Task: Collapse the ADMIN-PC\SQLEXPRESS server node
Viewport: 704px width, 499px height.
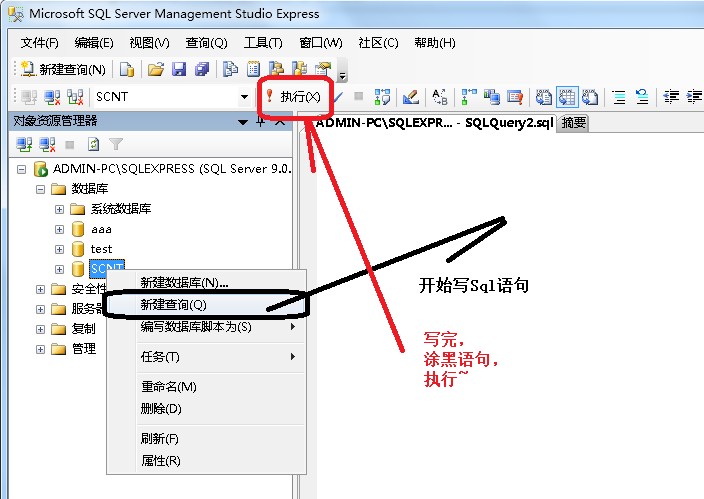Action: (21, 169)
